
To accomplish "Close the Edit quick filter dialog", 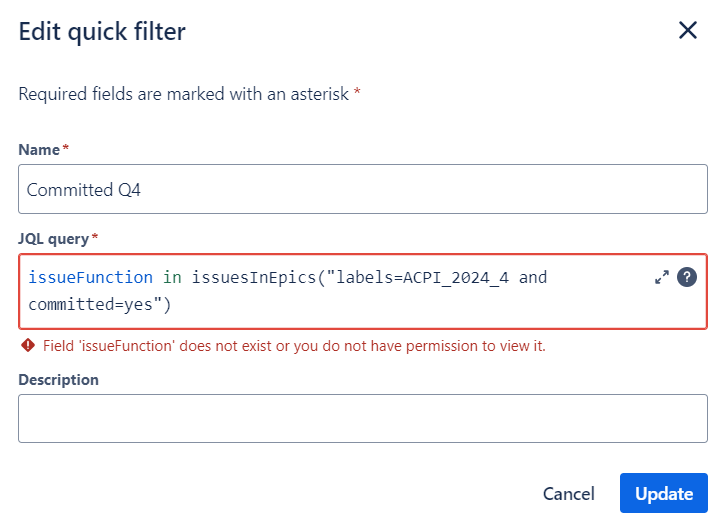I will [x=687, y=30].
